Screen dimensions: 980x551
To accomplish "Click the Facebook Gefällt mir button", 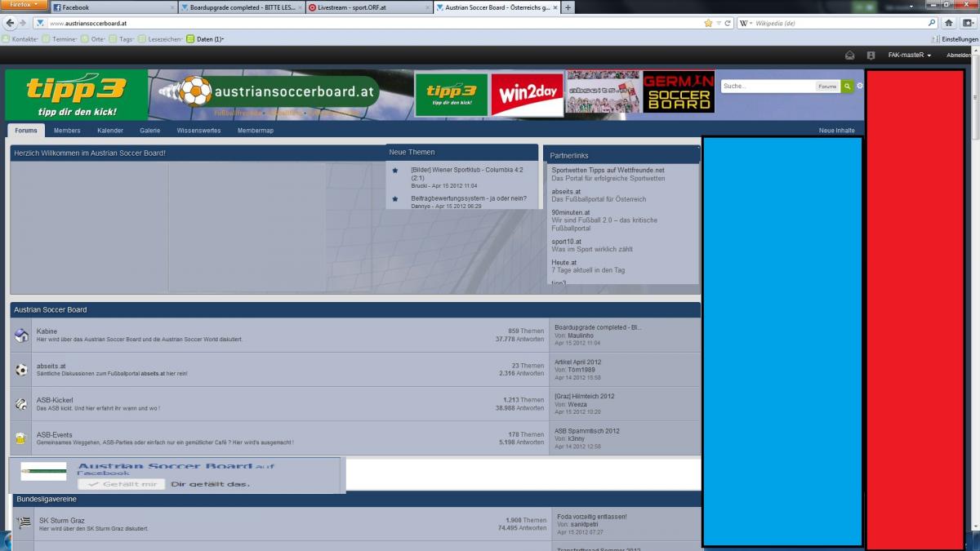I will [122, 484].
